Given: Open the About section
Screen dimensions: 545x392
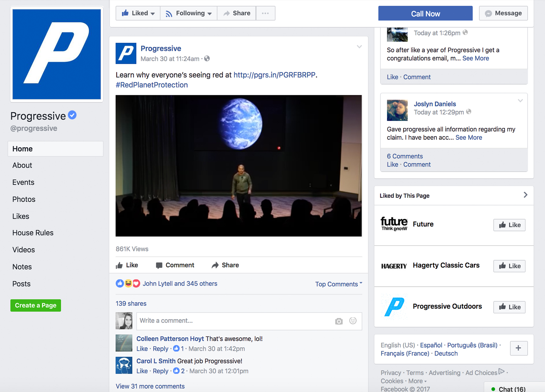Looking at the screenshot, I should click(22, 165).
